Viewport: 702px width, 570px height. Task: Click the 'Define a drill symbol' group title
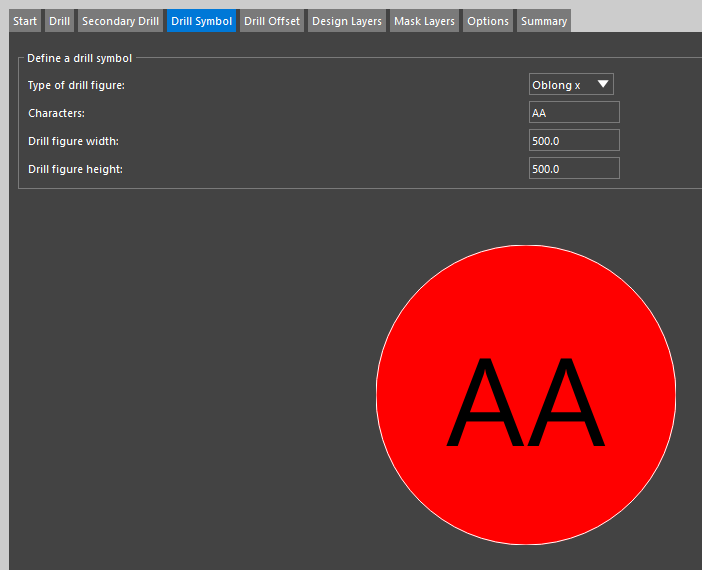pyautogui.click(x=79, y=58)
